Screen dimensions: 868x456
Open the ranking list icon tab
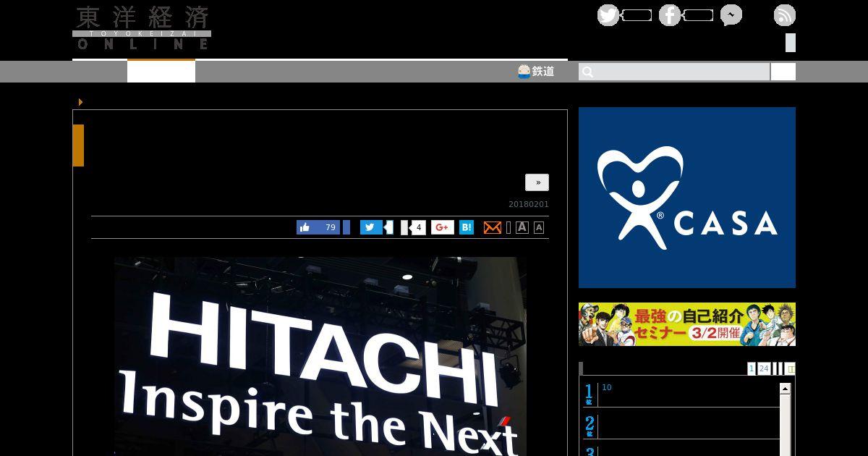click(x=790, y=368)
